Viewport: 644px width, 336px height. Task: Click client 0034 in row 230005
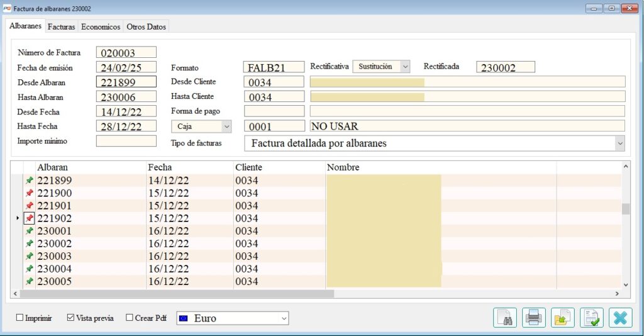pos(247,281)
